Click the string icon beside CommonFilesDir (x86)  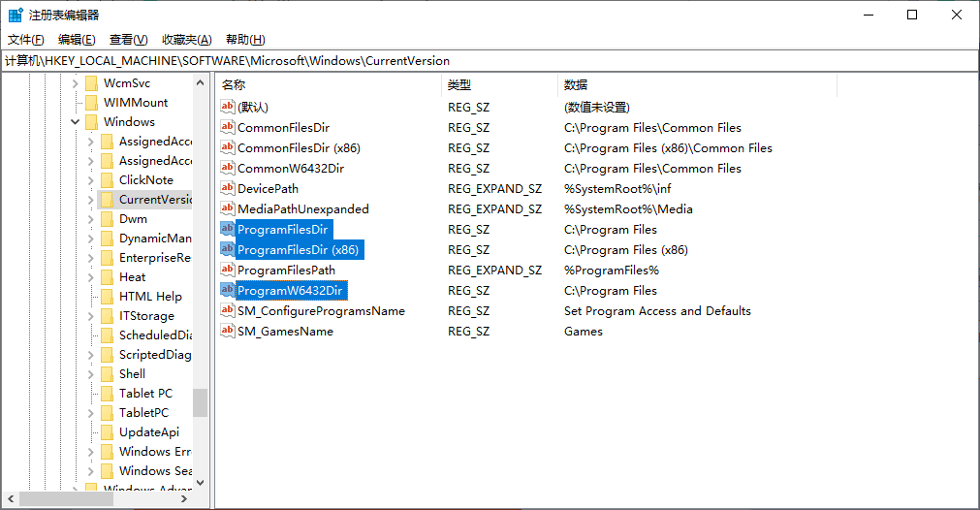coord(228,147)
